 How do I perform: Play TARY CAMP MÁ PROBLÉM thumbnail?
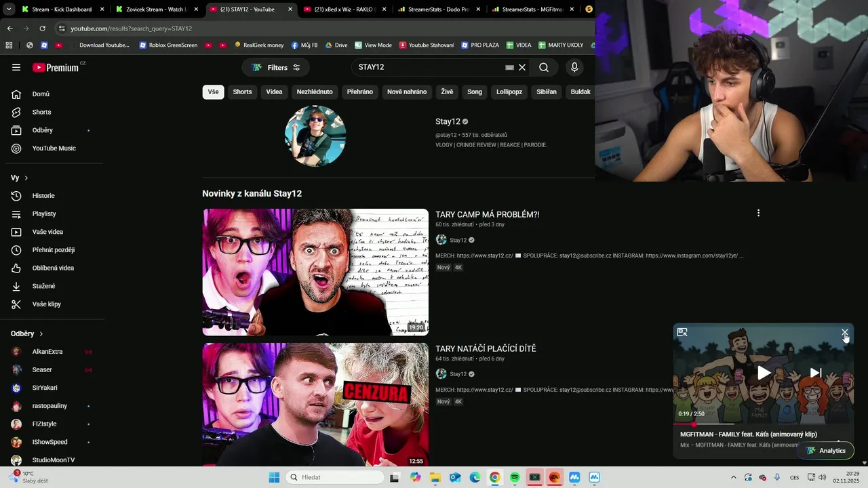pos(315,272)
